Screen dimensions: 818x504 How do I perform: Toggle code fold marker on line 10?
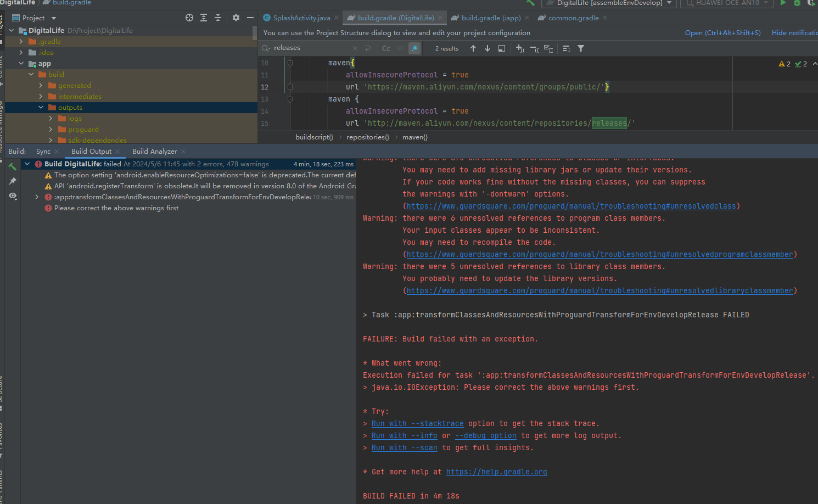290,63
